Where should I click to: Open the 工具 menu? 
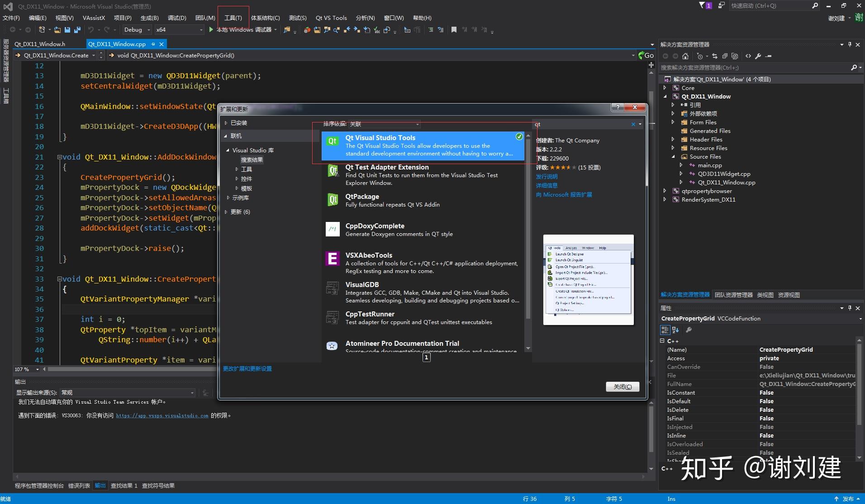233,18
